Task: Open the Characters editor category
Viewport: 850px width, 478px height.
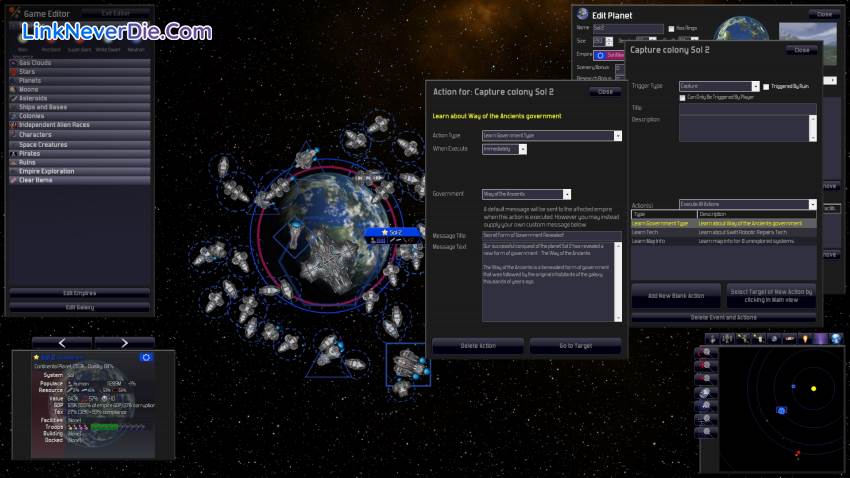Action: [x=80, y=134]
